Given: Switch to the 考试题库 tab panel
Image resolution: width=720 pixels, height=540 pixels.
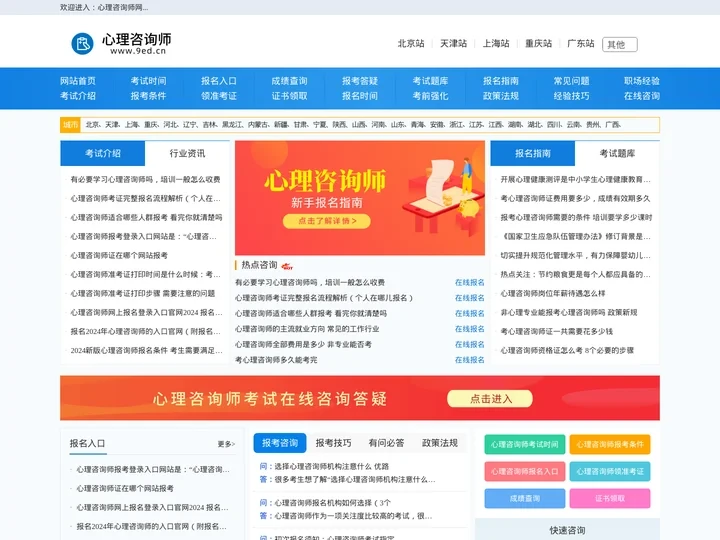Looking at the screenshot, I should coord(617,153).
